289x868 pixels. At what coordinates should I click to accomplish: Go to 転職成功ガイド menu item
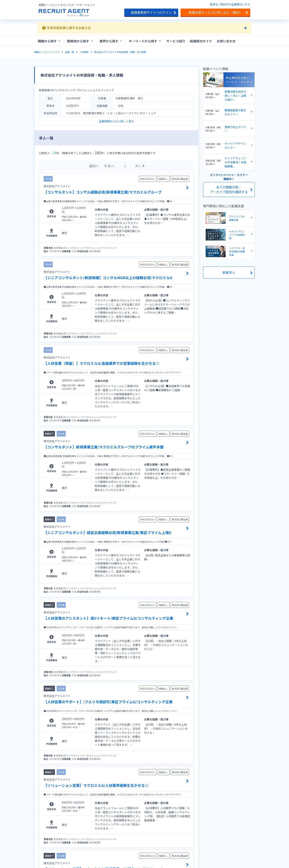[201, 41]
